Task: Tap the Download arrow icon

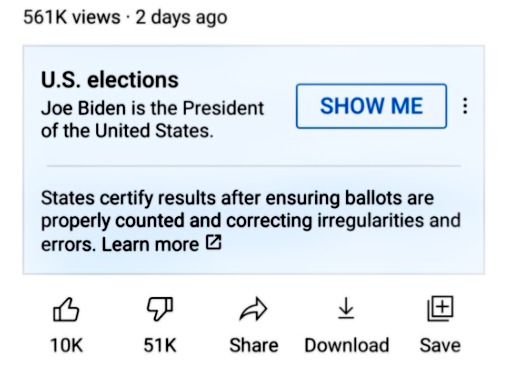Action: pyautogui.click(x=346, y=308)
